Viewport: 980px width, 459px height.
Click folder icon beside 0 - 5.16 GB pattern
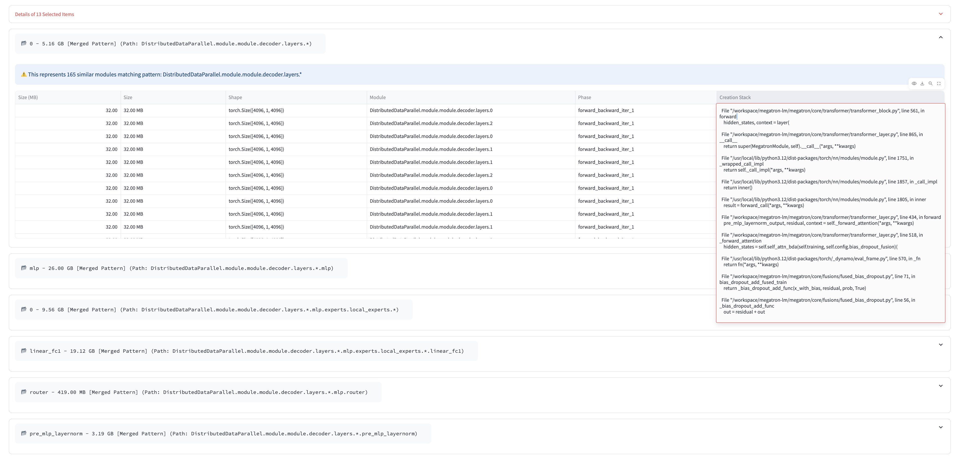click(24, 43)
